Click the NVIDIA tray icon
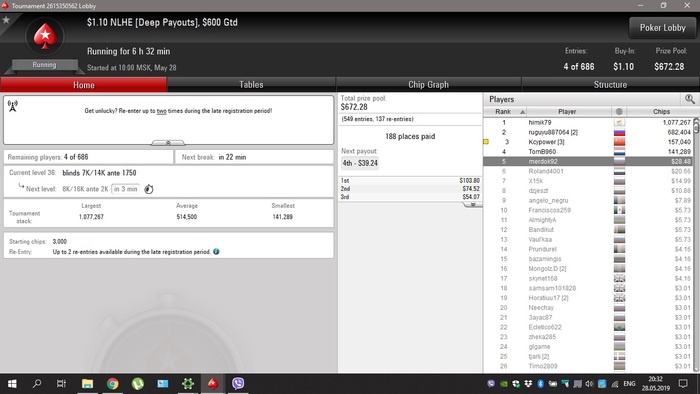The height and width of the screenshot is (394, 700). 504,384
